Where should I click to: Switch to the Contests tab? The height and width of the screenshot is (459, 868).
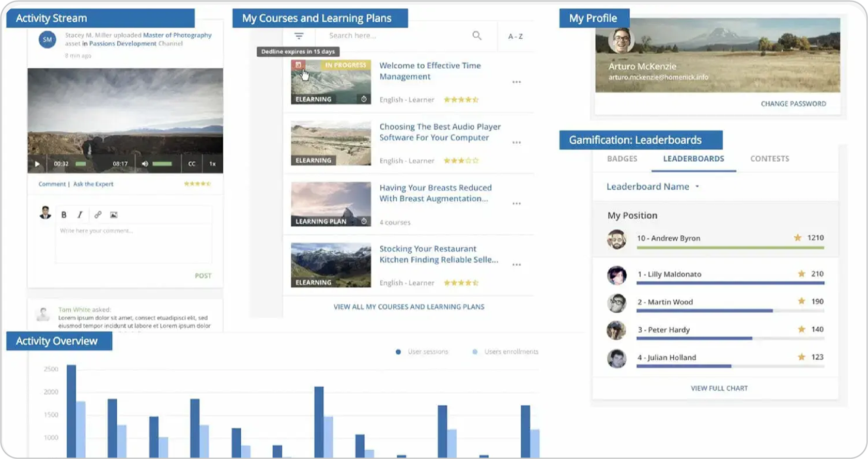click(769, 159)
